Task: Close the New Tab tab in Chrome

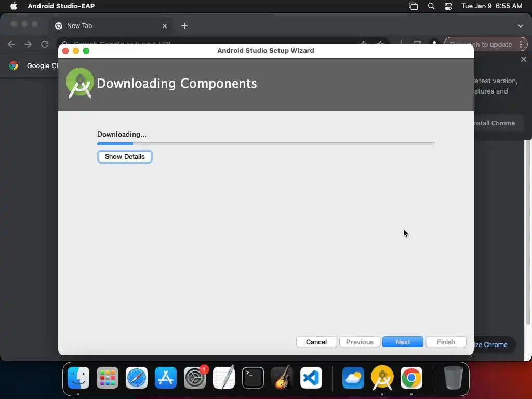Action: coord(165,26)
